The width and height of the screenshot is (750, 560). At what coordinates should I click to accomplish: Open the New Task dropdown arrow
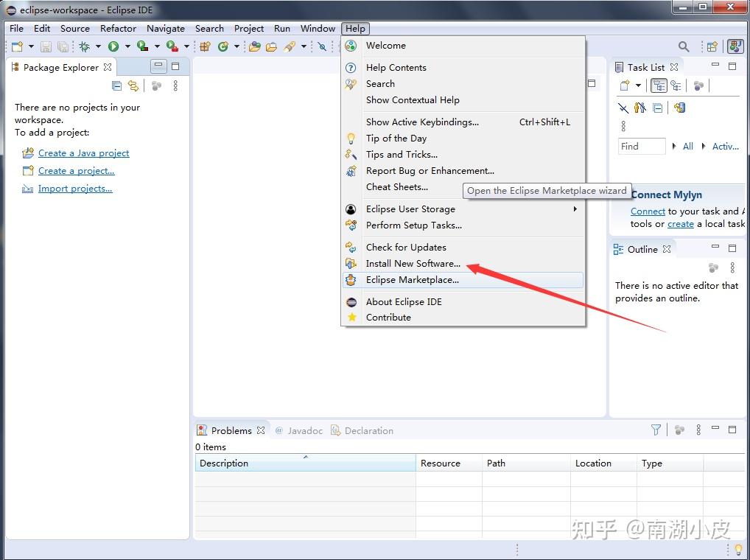tap(638, 85)
